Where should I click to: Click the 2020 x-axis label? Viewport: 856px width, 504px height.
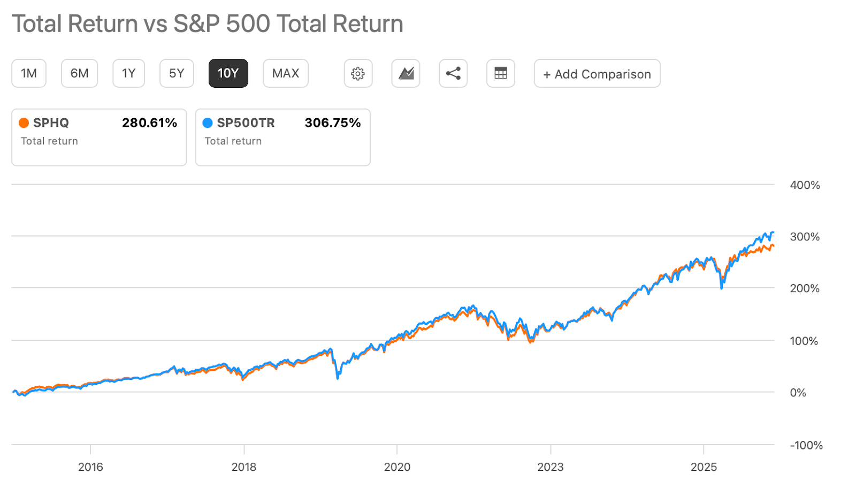(x=397, y=467)
